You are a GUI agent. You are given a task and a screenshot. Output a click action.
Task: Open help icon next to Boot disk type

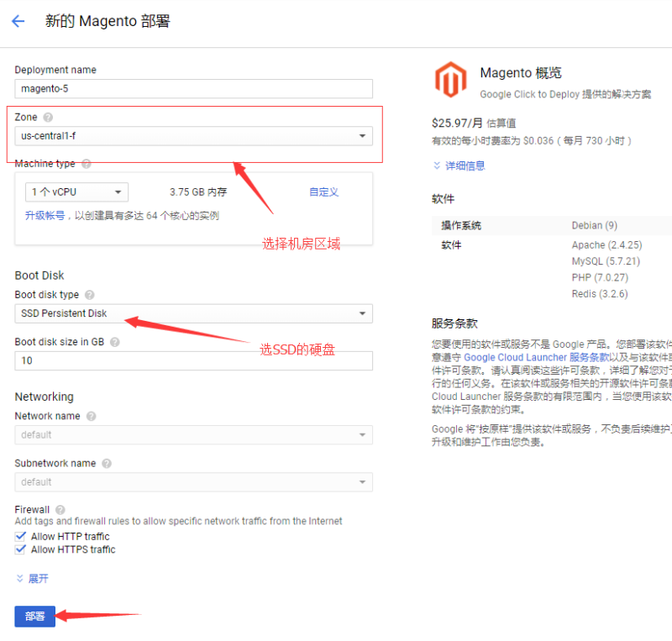pyautogui.click(x=90, y=295)
